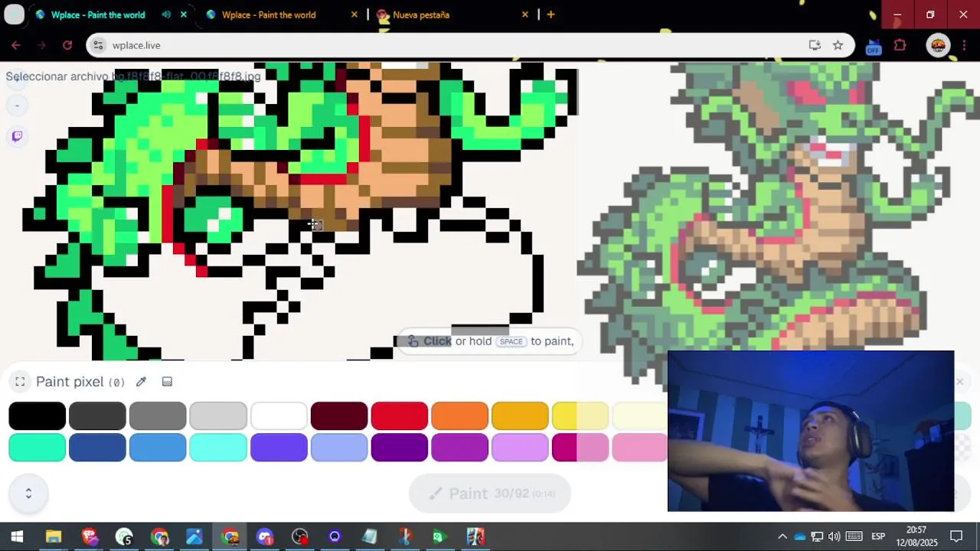The height and width of the screenshot is (551, 980).
Task: Show hidden system tray icons
Action: [782, 536]
